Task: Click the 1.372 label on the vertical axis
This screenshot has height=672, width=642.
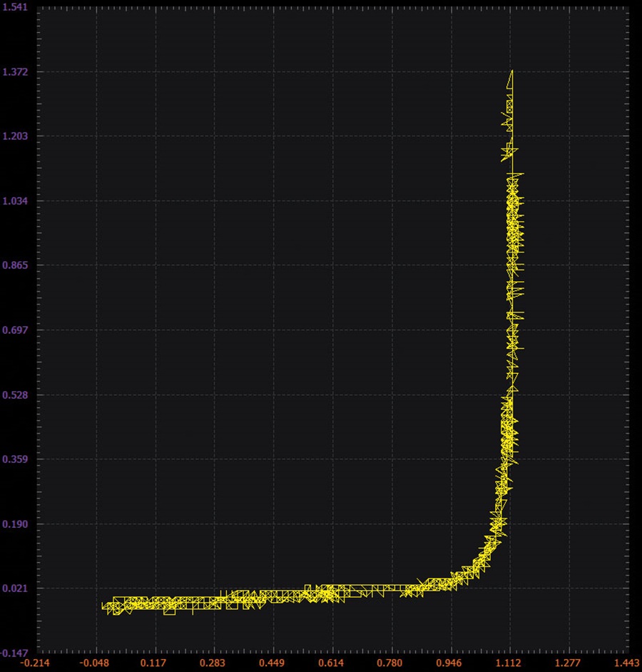Action: [15, 72]
